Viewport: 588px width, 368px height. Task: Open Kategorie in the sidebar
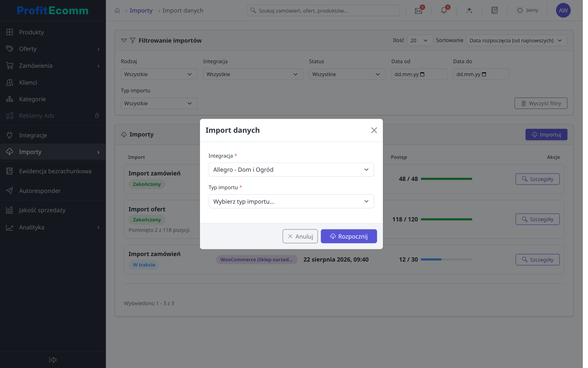[x=53, y=99]
